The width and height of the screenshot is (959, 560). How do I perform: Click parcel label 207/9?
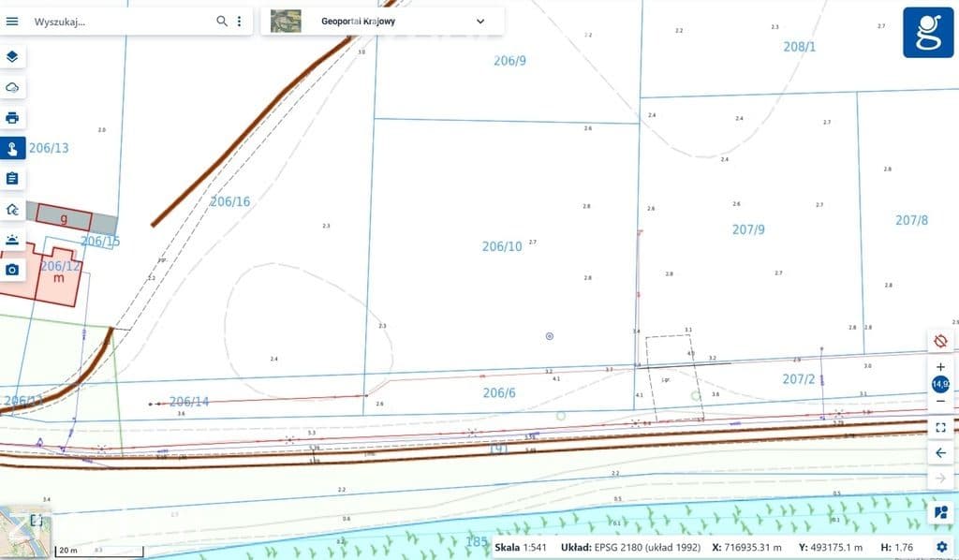pos(748,229)
